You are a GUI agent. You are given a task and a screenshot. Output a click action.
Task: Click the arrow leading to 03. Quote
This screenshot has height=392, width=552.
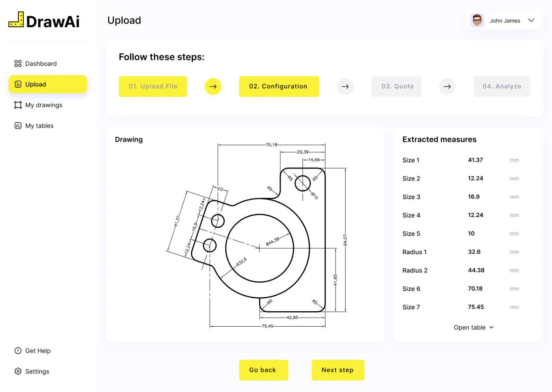pyautogui.click(x=345, y=86)
